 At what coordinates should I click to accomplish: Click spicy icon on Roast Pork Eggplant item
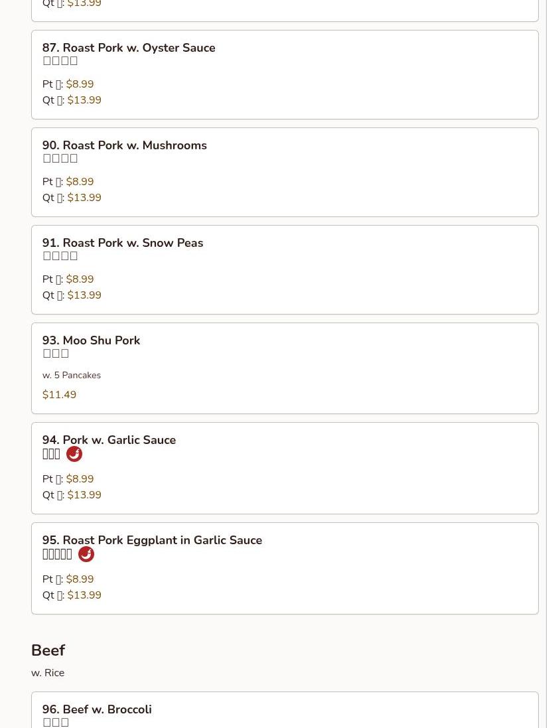pyautogui.click(x=86, y=555)
